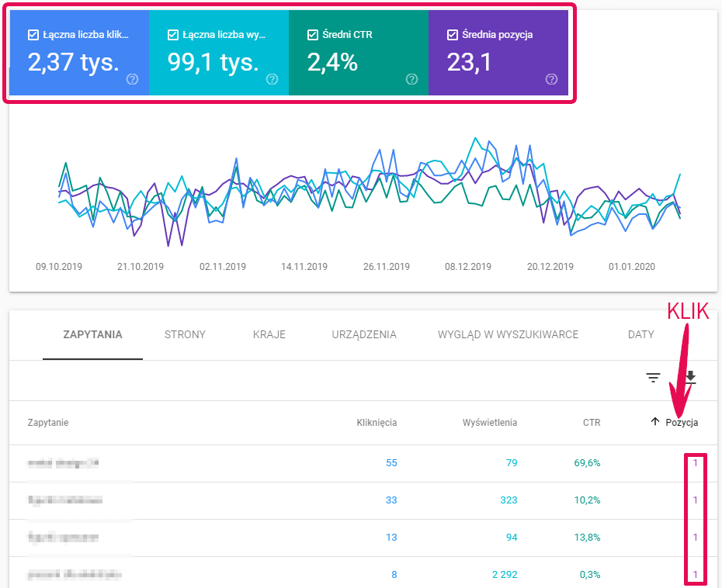
Task: Sort by the CTR column header
Action: [592, 423]
